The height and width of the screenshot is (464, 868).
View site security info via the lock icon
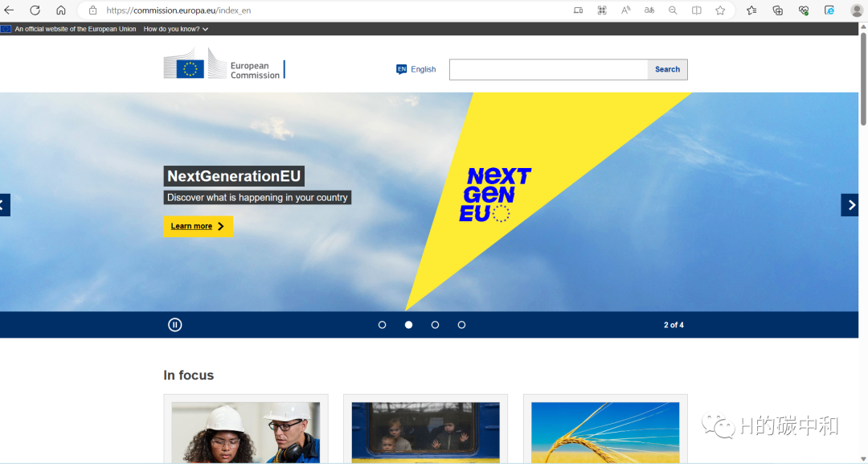(x=93, y=10)
